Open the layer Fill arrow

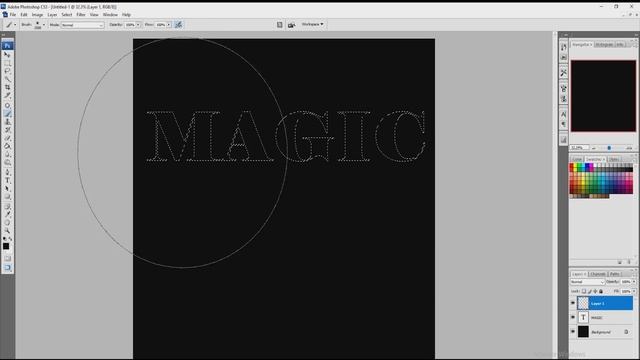pos(634,291)
